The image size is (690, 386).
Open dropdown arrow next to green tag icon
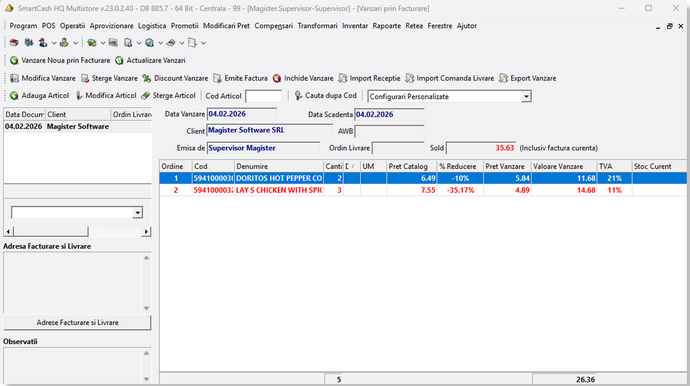[103, 43]
